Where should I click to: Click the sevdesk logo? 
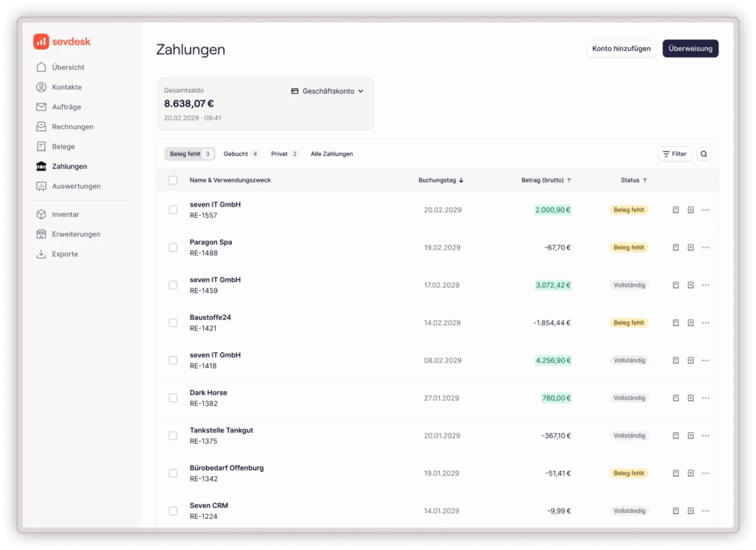click(62, 42)
